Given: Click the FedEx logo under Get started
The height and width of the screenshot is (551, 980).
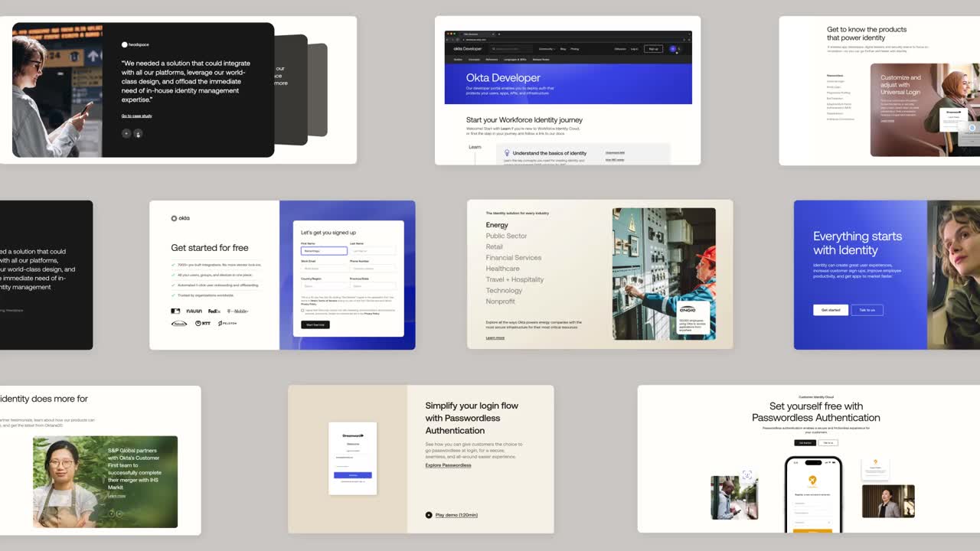Looking at the screenshot, I should [x=214, y=311].
